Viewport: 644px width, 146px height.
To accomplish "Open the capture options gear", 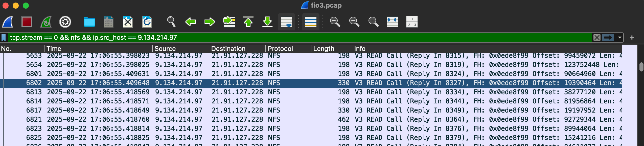I will 65,22.
